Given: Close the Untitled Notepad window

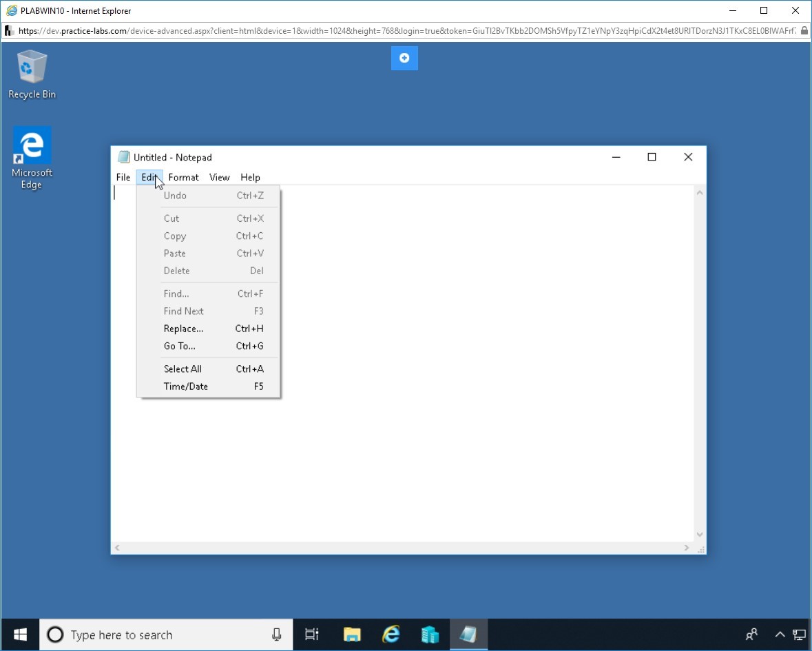Looking at the screenshot, I should coord(688,157).
